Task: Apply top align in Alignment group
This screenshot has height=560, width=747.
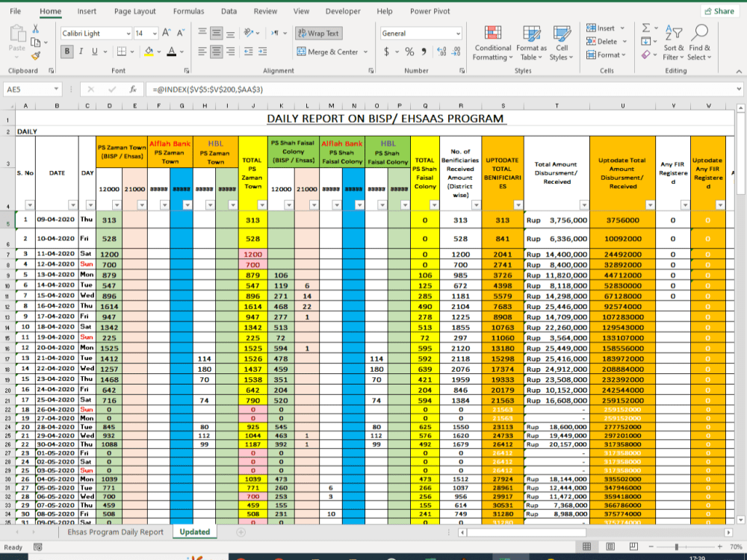Action: (202, 33)
